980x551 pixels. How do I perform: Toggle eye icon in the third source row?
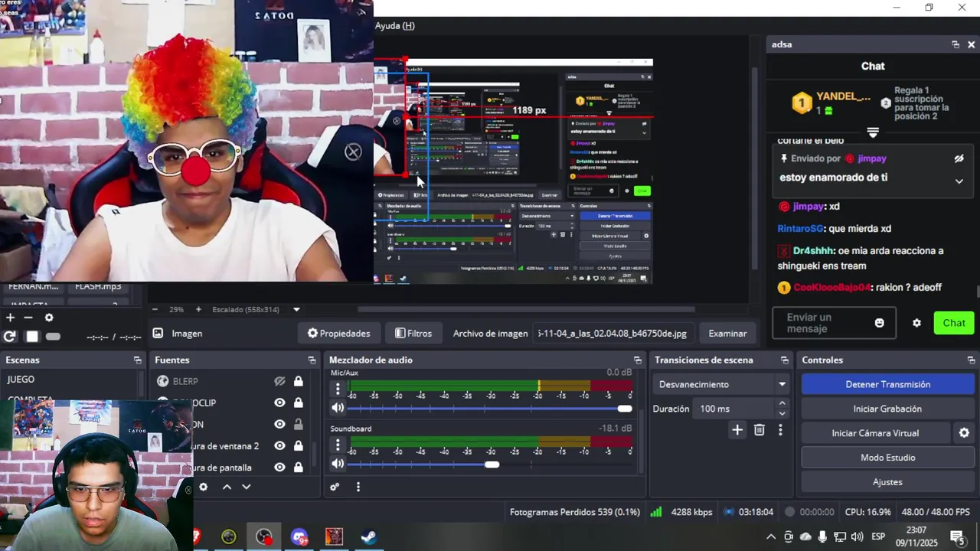click(x=279, y=424)
